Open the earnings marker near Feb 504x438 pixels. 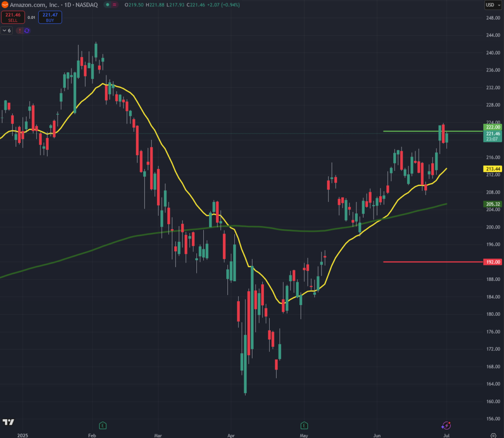coord(103,426)
